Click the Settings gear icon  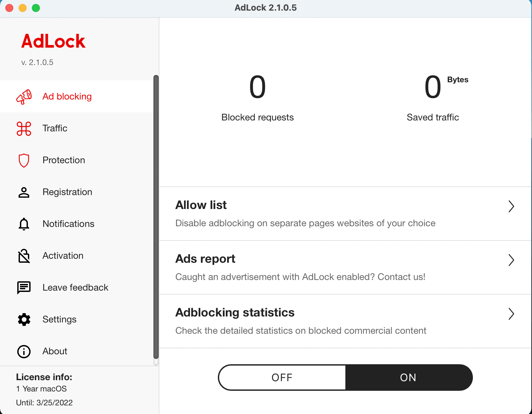24,319
